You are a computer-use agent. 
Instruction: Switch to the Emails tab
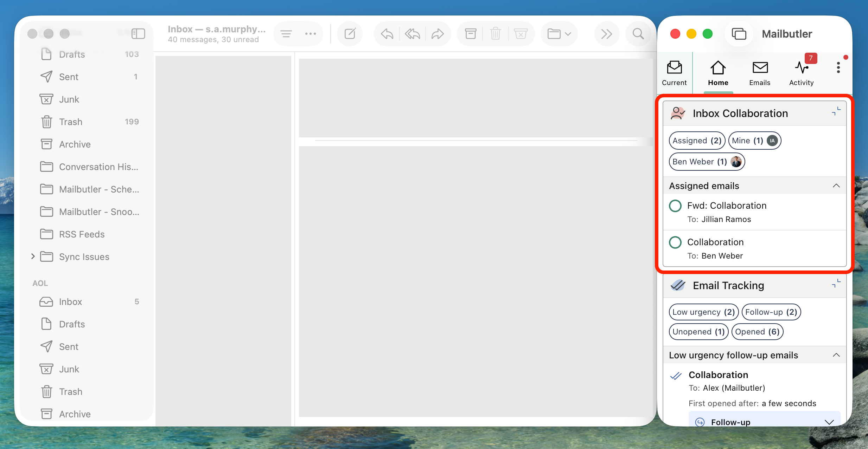pos(760,73)
